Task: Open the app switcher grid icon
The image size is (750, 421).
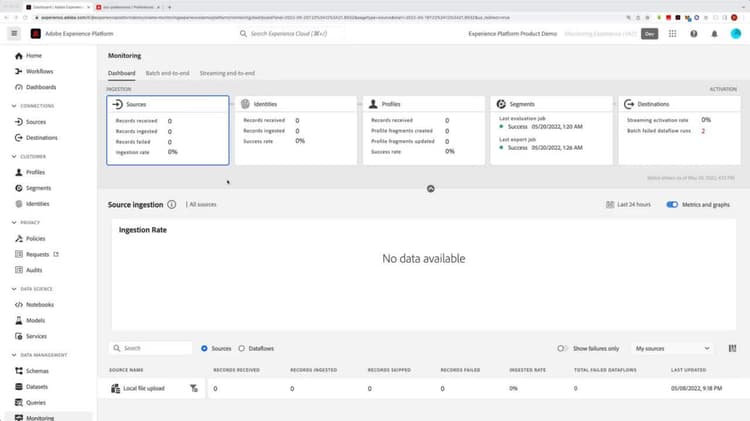Action: coord(673,33)
